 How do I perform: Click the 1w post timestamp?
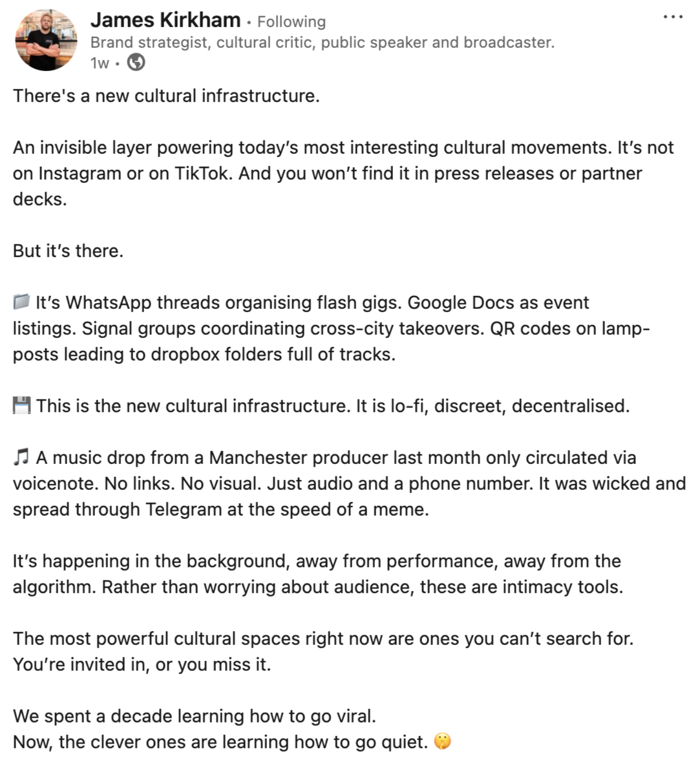pyautogui.click(x=100, y=63)
